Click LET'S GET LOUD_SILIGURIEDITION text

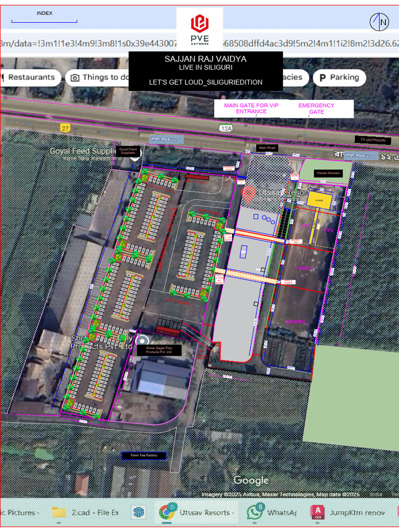click(206, 82)
